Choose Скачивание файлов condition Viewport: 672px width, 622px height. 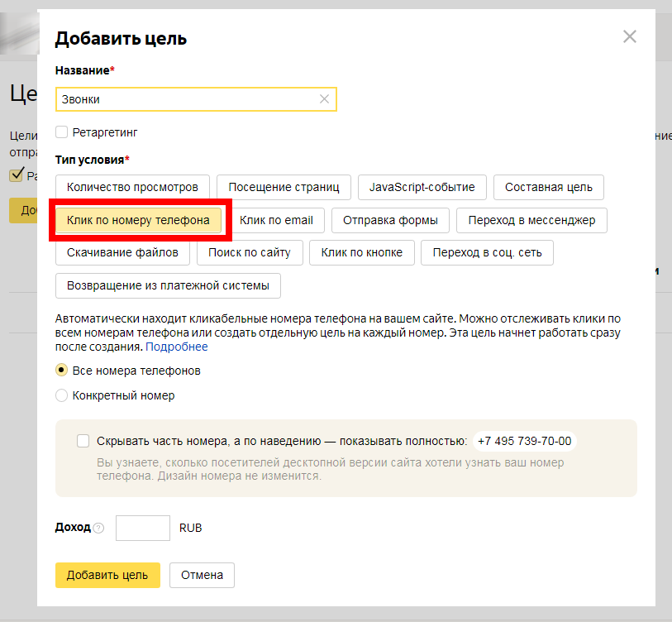click(123, 252)
